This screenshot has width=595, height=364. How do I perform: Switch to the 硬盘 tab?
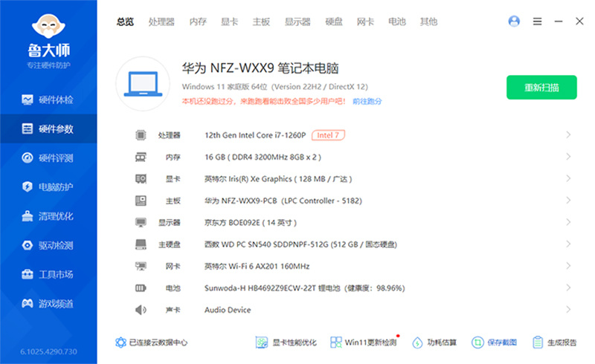tap(334, 22)
